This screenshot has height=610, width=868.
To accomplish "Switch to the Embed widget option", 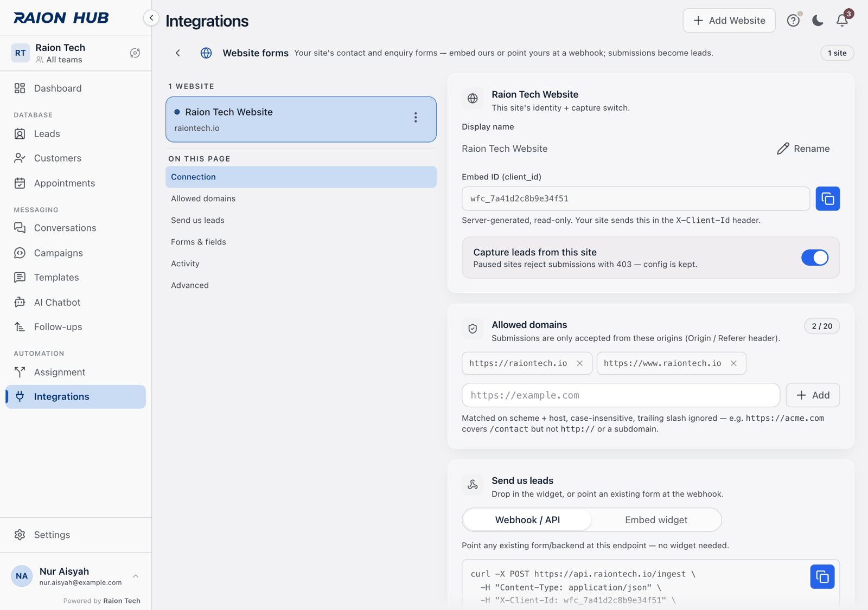I will [x=656, y=520].
